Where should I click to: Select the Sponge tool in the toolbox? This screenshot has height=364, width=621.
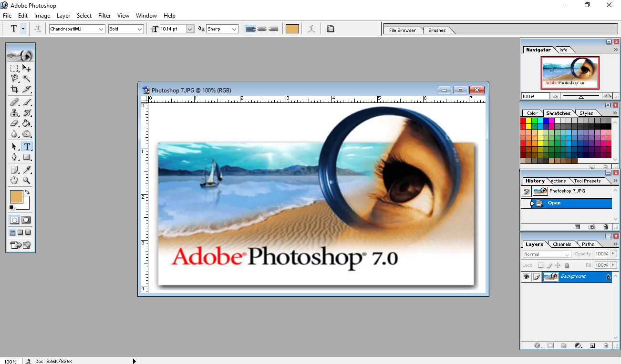27,134
